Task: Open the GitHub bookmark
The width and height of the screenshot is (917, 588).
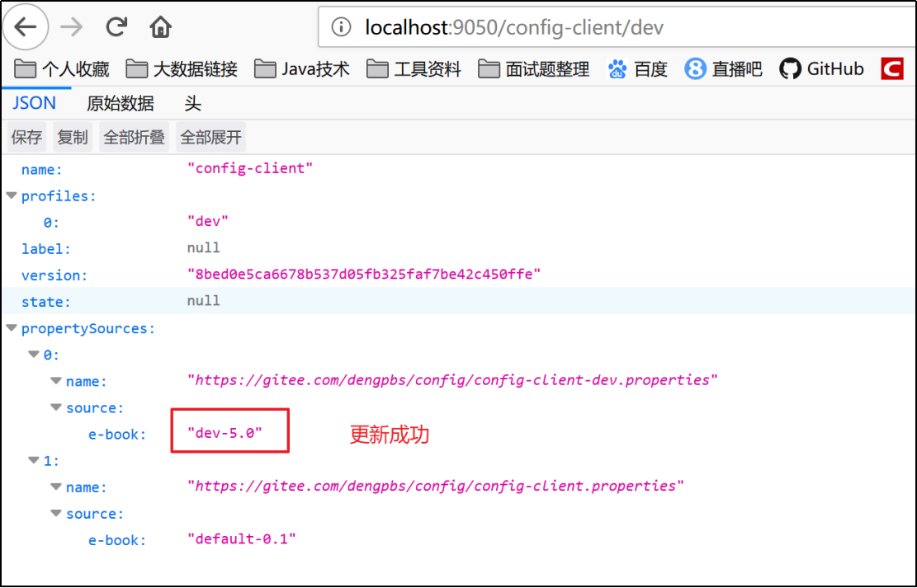Action: pyautogui.click(x=821, y=69)
